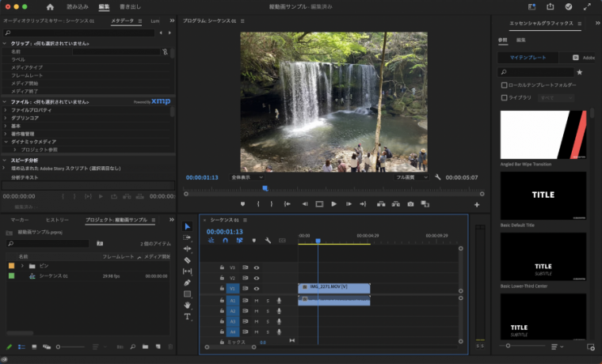The height and width of the screenshot is (364, 602).
Task: Open the フル画質 playback resolution dropdown
Action: [x=413, y=177]
